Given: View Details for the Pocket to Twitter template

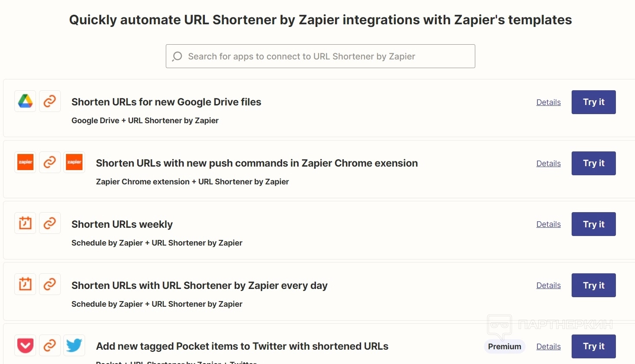Looking at the screenshot, I should click(x=548, y=347).
